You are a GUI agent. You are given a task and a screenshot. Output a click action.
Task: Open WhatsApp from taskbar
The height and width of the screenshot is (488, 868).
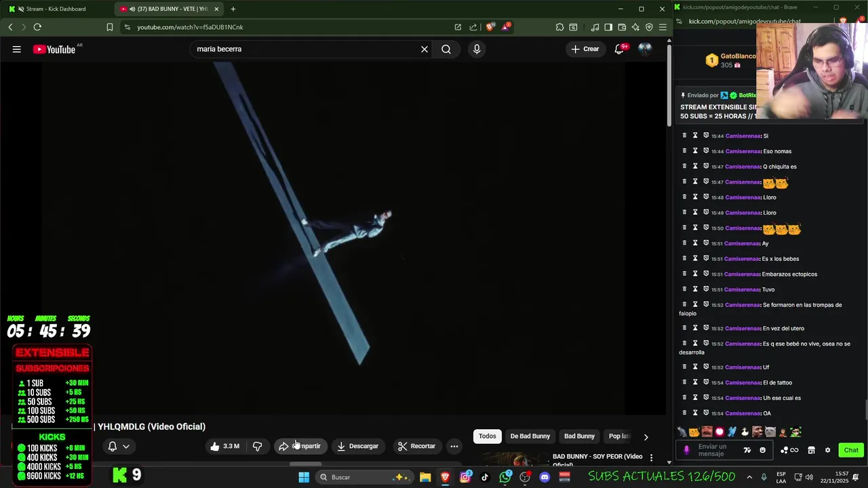click(x=505, y=477)
